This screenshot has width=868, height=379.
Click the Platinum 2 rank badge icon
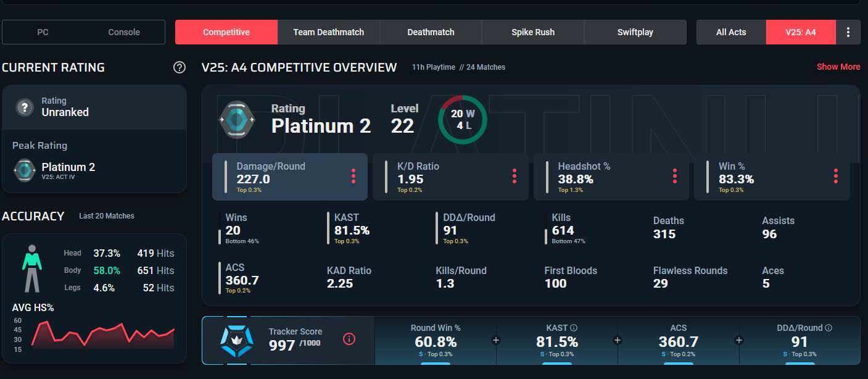click(238, 120)
